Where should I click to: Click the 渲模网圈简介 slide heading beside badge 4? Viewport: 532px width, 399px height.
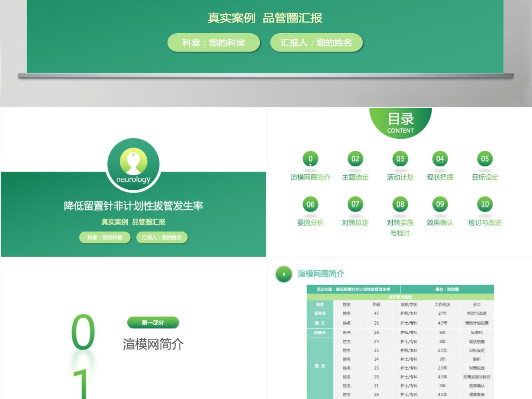321,274
